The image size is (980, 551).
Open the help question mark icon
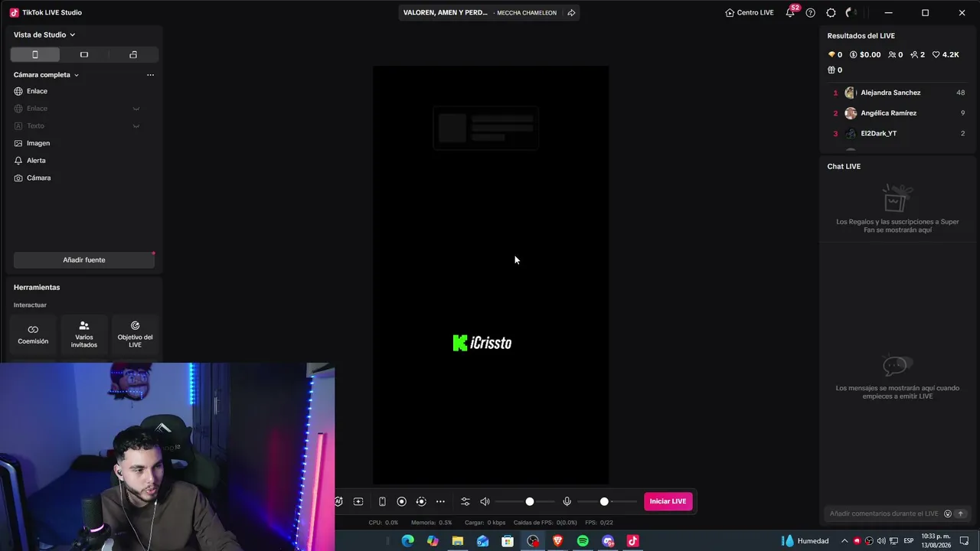[811, 12]
